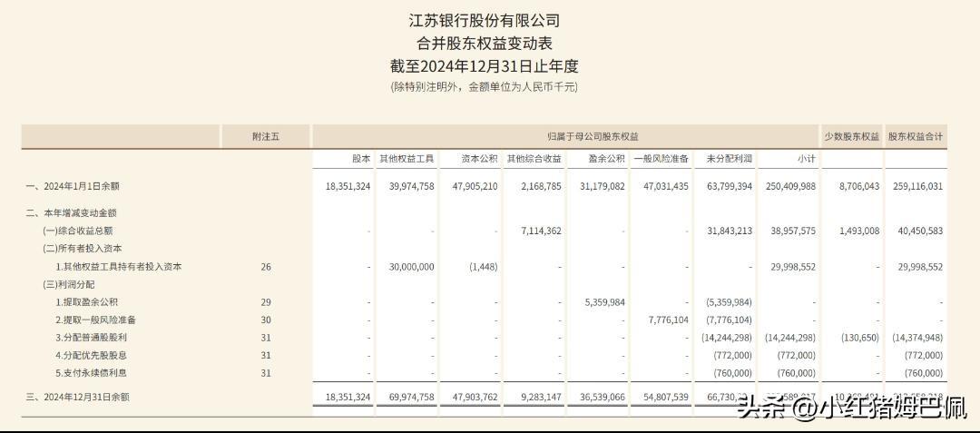Viewport: 980px width, 433px height.
Task: Click the value (14,374,948)
Action: tap(916, 338)
